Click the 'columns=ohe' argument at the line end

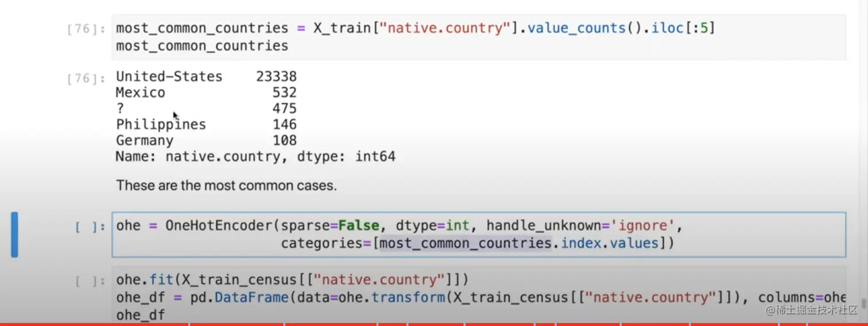(802, 298)
